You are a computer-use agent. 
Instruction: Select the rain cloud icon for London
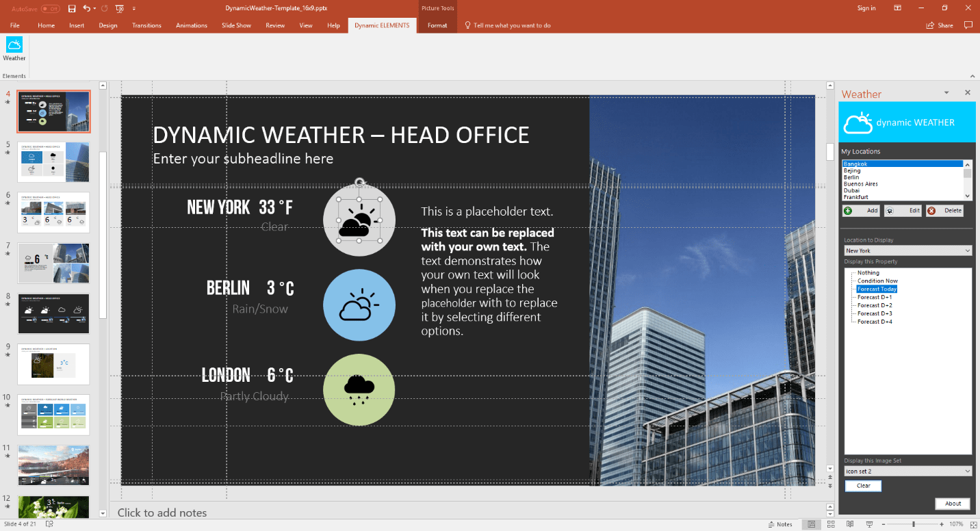click(x=359, y=389)
